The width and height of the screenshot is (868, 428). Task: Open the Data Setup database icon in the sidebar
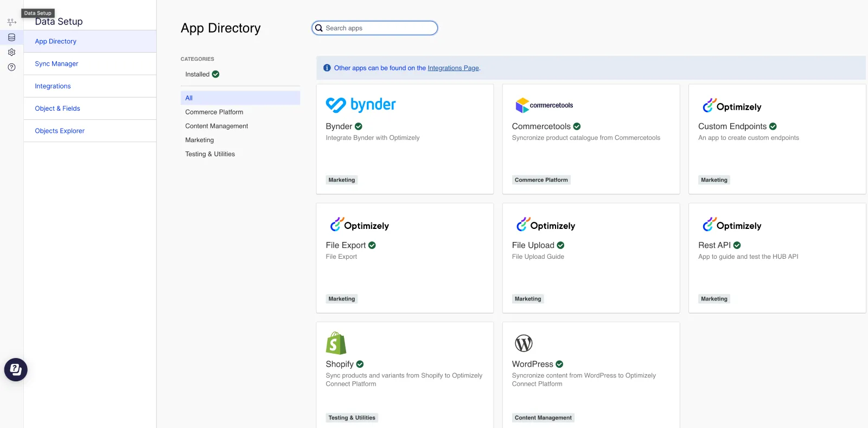[11, 37]
